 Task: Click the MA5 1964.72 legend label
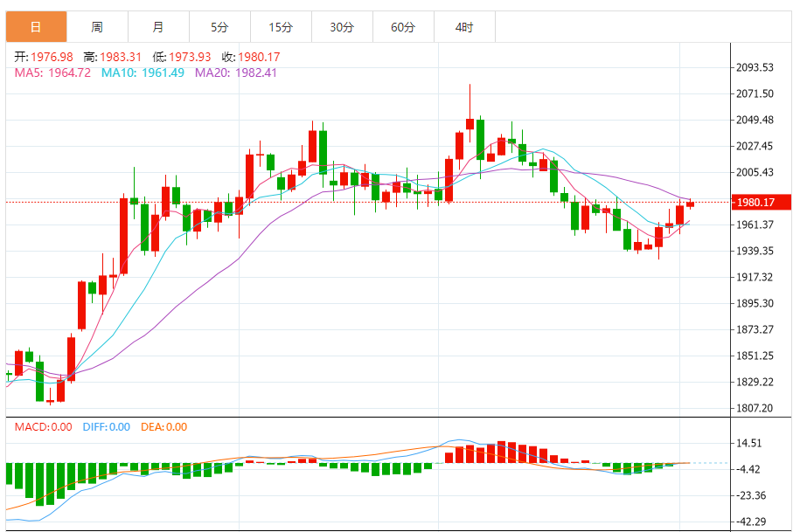52,73
